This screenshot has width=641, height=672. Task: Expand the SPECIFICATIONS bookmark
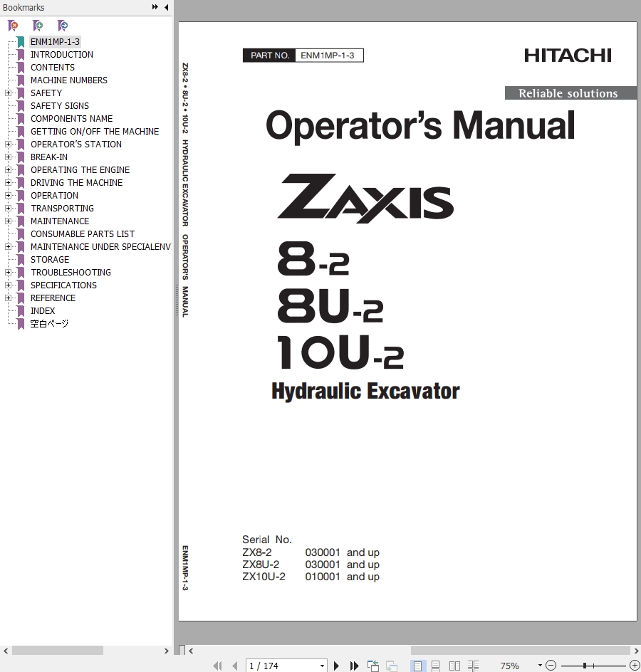tap(8, 285)
